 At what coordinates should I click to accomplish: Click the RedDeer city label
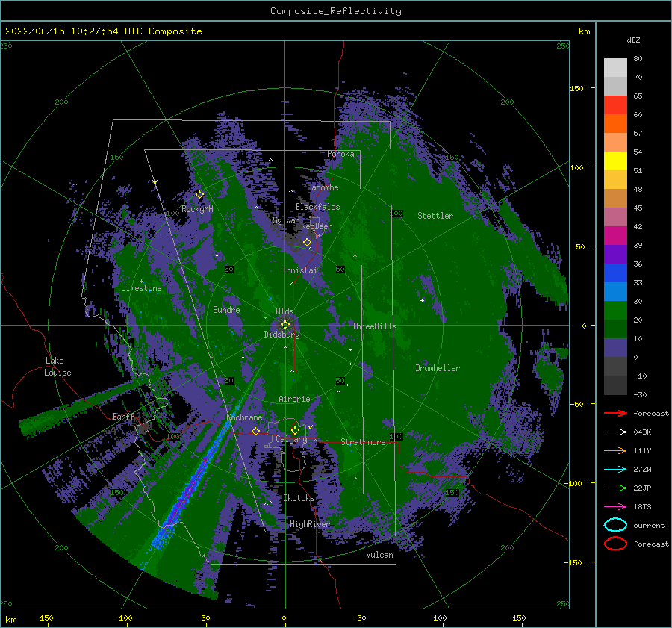317,226
